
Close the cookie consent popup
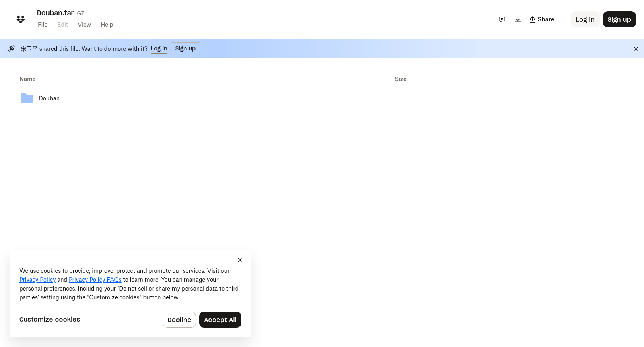(x=240, y=260)
